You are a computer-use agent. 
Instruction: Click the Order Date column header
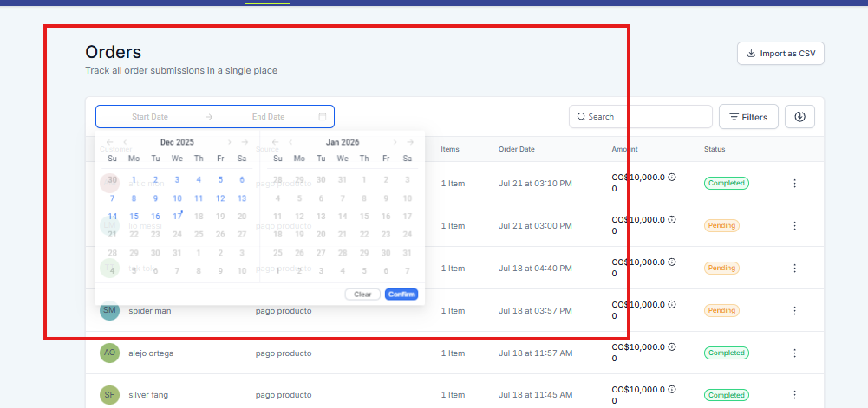517,149
